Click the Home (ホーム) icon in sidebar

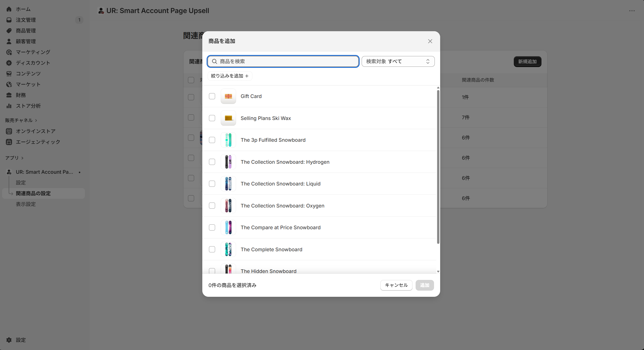(9, 9)
